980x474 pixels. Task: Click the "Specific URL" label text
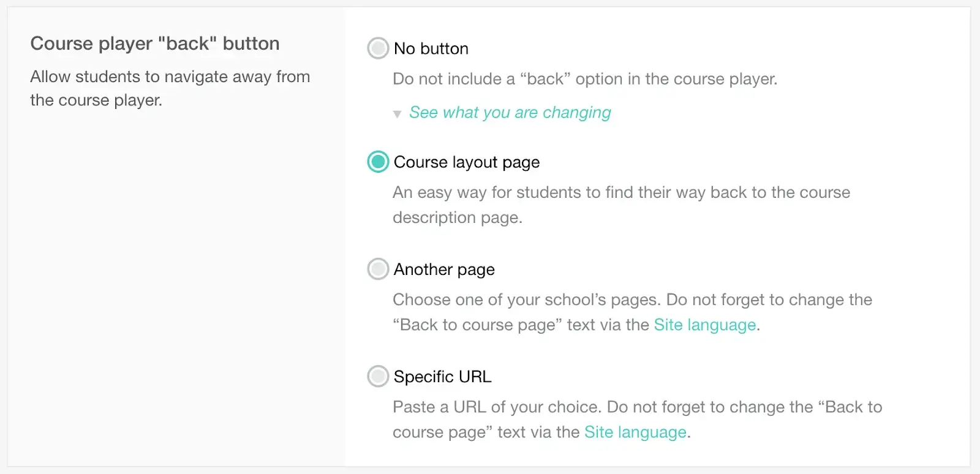pos(443,377)
